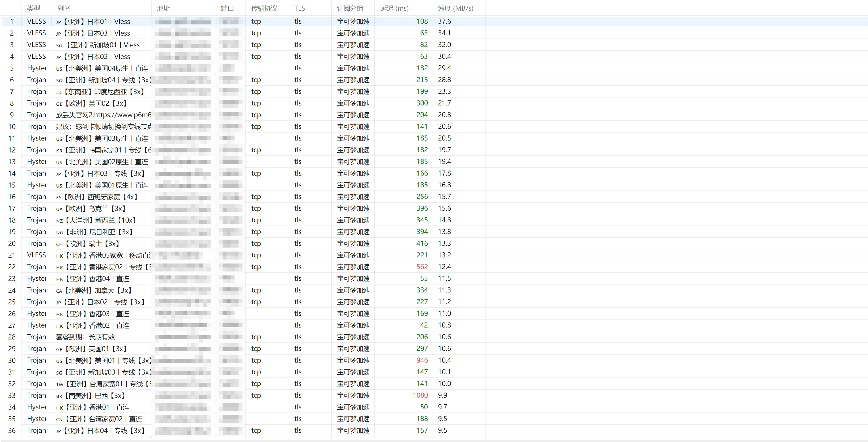
Task: Select the 新西兰【10x】 server row
Action: pyautogui.click(x=434, y=220)
